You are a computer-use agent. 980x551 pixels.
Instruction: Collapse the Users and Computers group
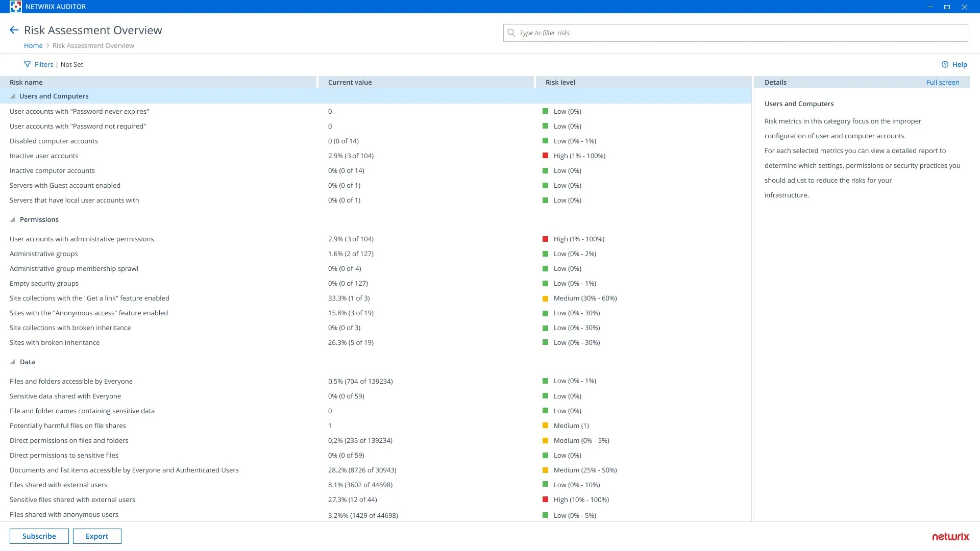coord(13,96)
